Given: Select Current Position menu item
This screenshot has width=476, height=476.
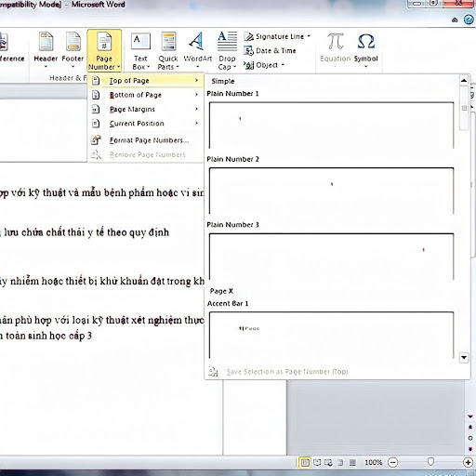Looking at the screenshot, I should 146,124.
